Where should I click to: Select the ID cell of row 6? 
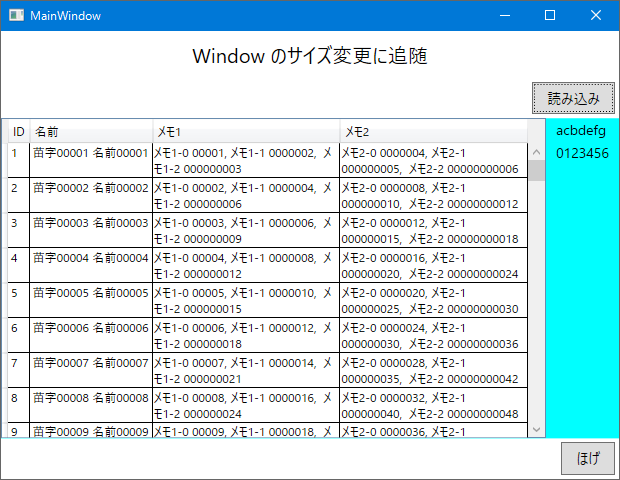pos(19,335)
